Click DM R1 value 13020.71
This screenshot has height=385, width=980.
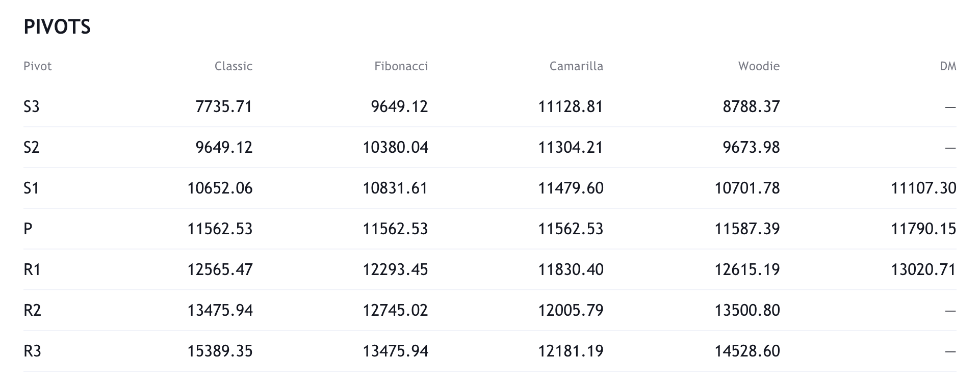point(923,270)
